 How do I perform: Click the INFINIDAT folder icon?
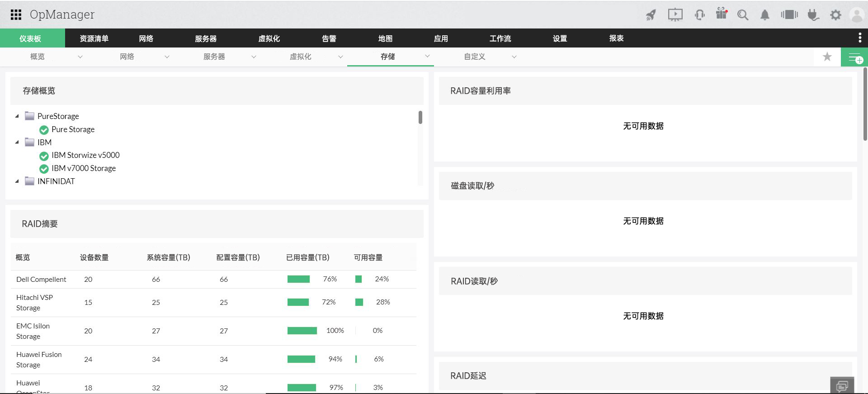tap(29, 181)
